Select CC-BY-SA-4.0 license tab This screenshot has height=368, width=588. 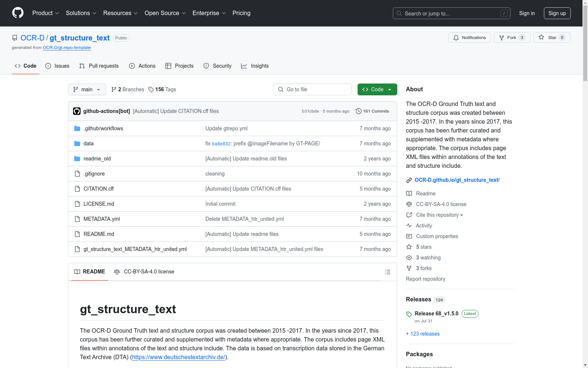point(144,272)
